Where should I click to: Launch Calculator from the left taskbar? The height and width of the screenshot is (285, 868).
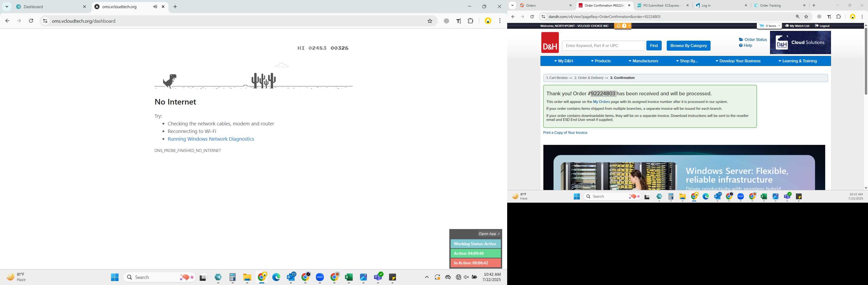tap(232, 277)
